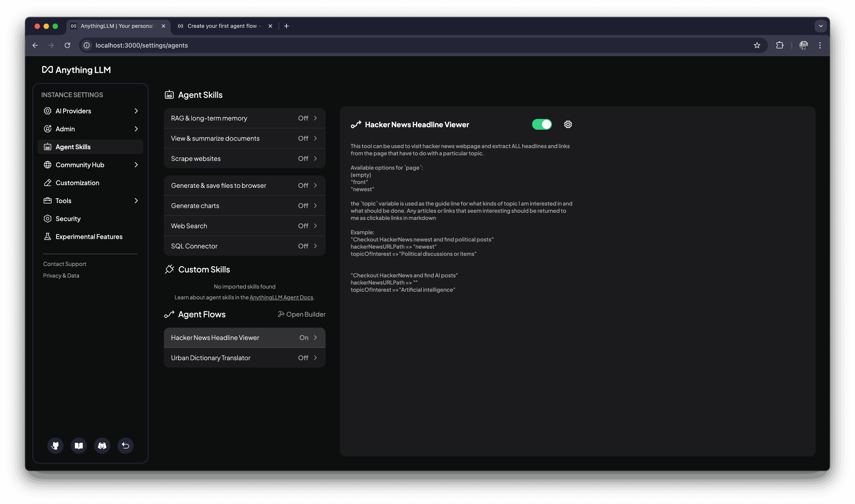Click Open Builder button
The width and height of the screenshot is (855, 504).
[x=301, y=314]
